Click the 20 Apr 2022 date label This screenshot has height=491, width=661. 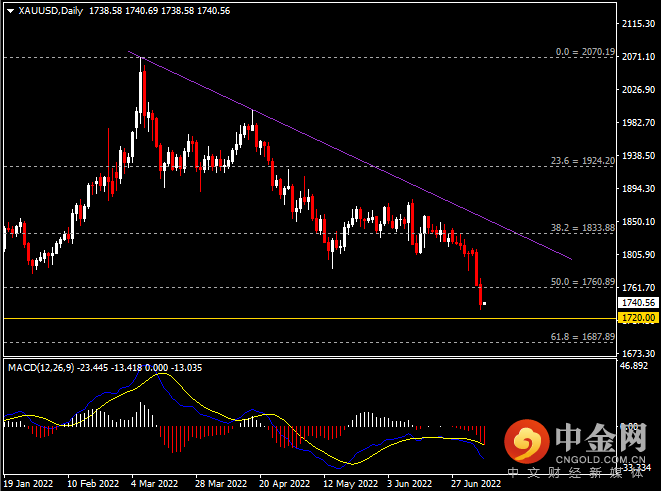284,483
